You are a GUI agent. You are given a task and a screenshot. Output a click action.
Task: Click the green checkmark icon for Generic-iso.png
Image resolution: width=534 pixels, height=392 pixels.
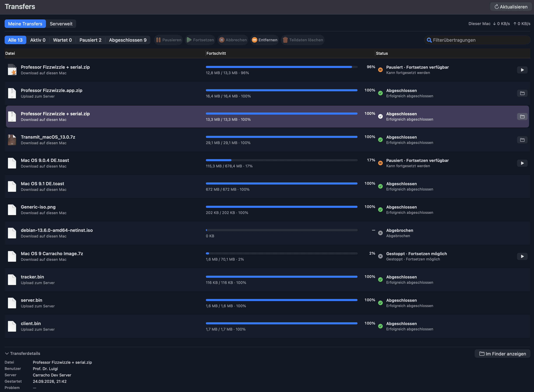click(x=380, y=210)
